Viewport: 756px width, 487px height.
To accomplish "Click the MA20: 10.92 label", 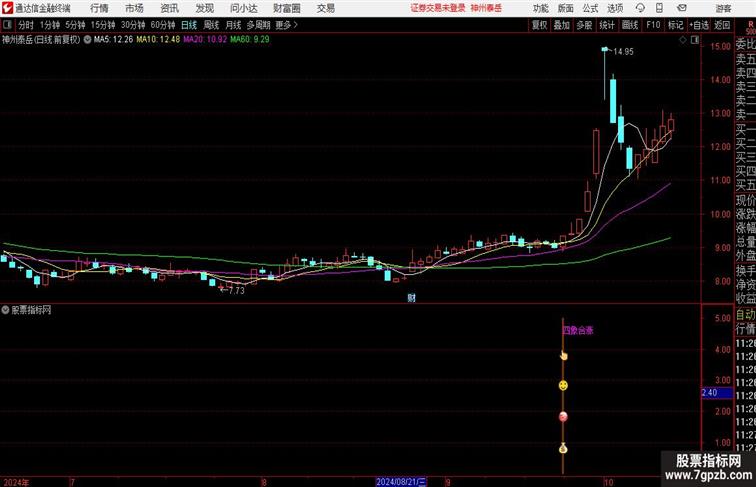I will coord(205,40).
